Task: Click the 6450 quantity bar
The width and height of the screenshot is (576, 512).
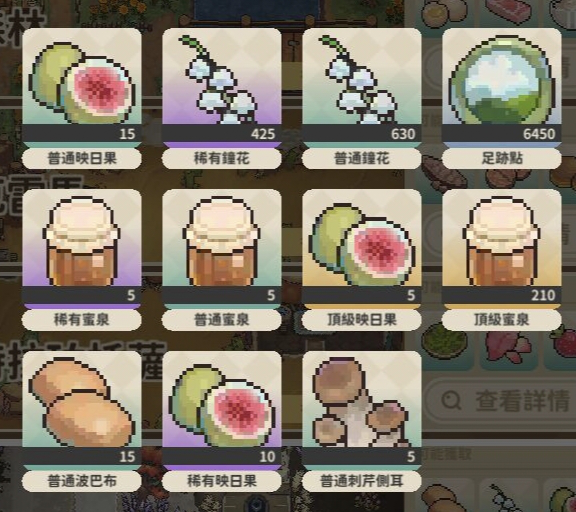Action: tap(502, 133)
